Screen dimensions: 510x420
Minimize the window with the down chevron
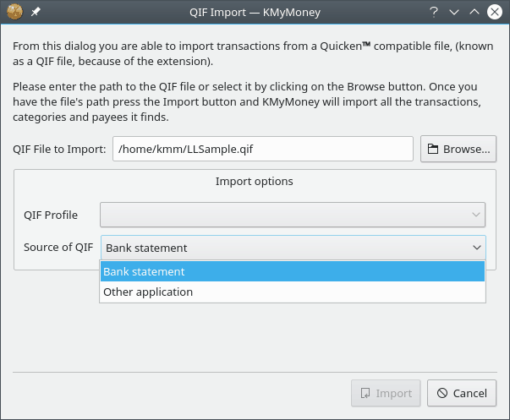[x=454, y=13]
